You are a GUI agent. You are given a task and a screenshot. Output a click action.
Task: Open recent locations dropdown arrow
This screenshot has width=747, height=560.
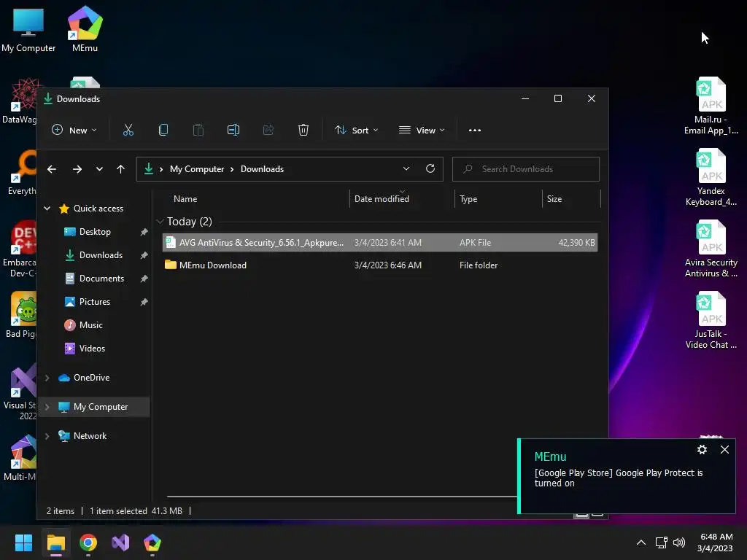99,169
